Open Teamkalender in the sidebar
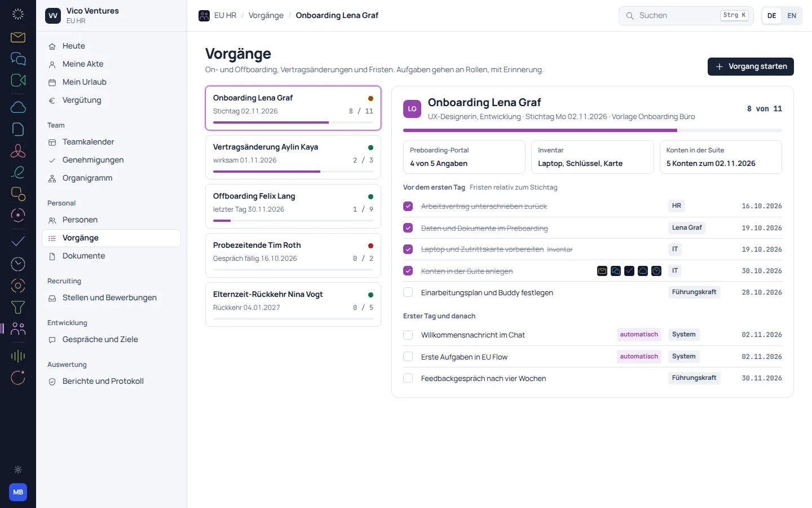Screen dimensions: 812x508 coord(111,142)
